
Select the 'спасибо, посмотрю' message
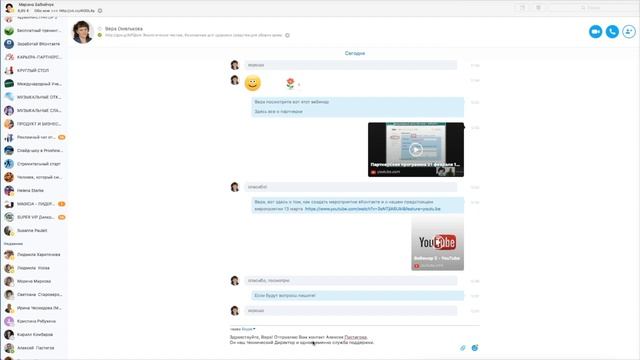coord(351,281)
